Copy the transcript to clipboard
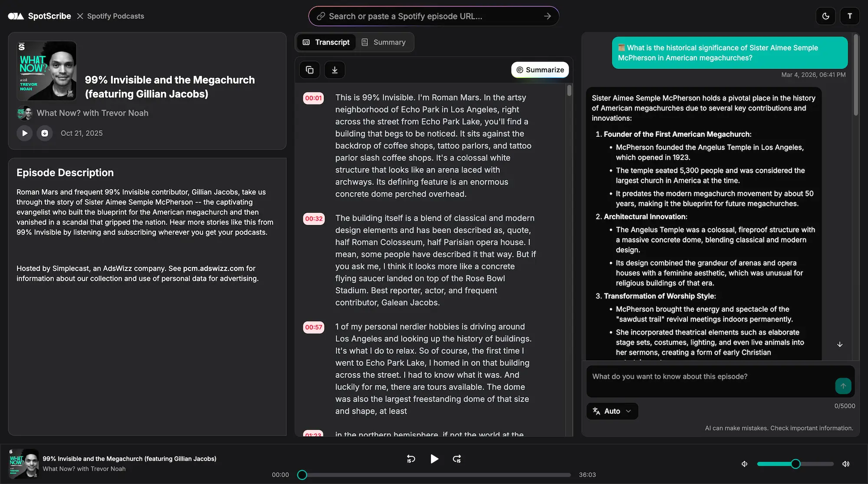This screenshot has width=868, height=484. pyautogui.click(x=309, y=69)
